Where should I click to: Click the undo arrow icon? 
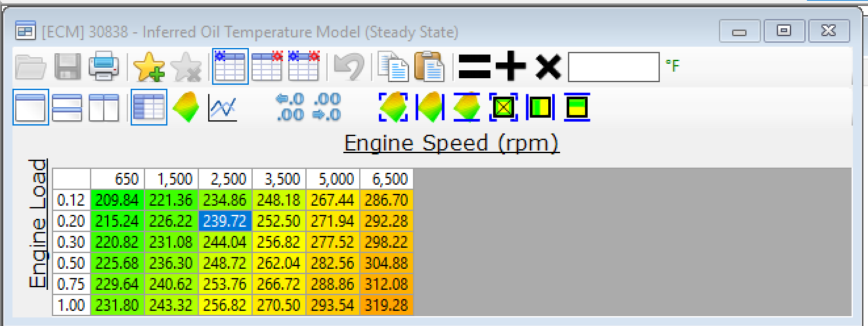click(349, 66)
